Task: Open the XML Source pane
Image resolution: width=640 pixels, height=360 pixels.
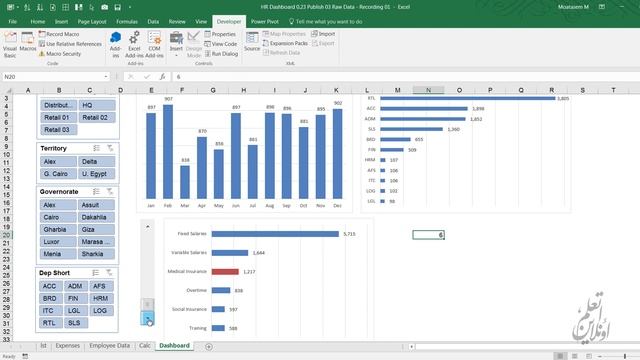Action: [x=252, y=42]
